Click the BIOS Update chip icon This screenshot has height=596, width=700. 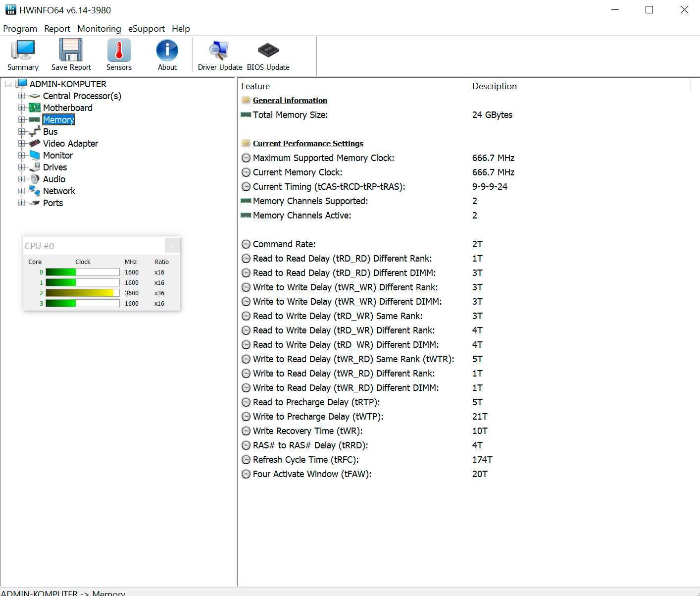pos(268,50)
